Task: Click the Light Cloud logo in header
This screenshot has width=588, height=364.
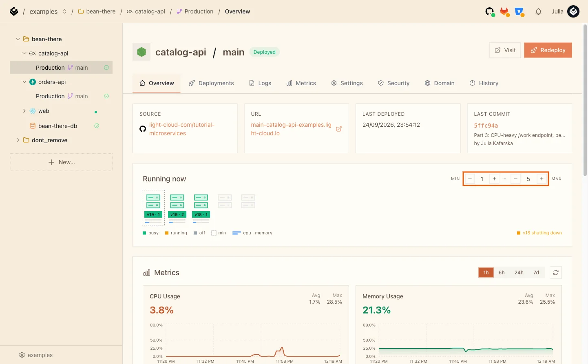Action: click(x=14, y=11)
